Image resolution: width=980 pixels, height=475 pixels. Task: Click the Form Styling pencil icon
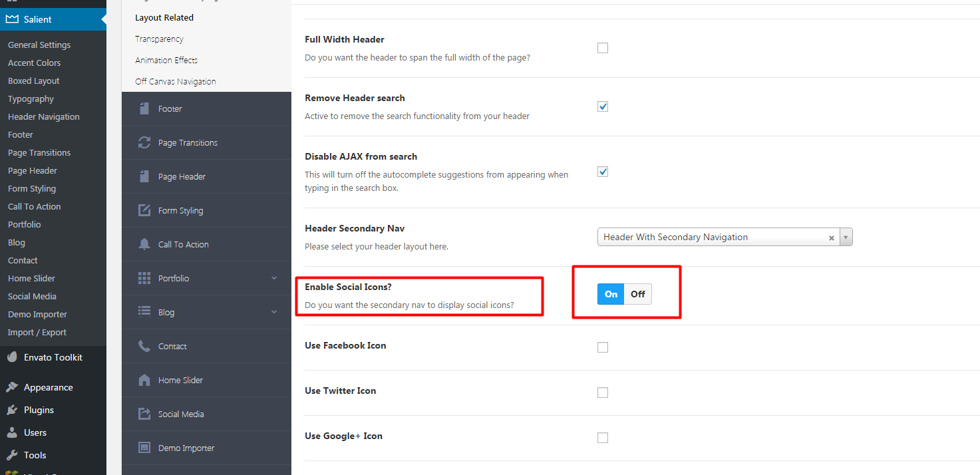[x=144, y=210]
